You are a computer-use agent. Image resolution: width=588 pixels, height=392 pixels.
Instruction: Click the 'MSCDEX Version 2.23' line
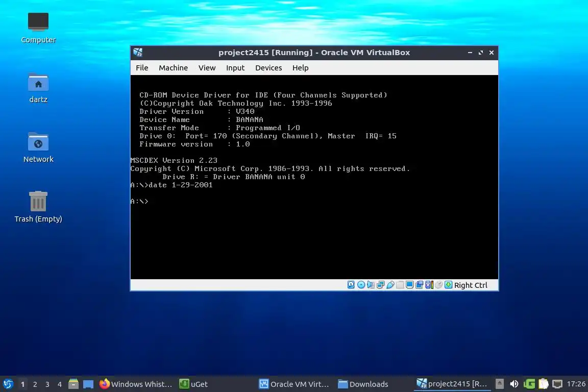(x=174, y=160)
